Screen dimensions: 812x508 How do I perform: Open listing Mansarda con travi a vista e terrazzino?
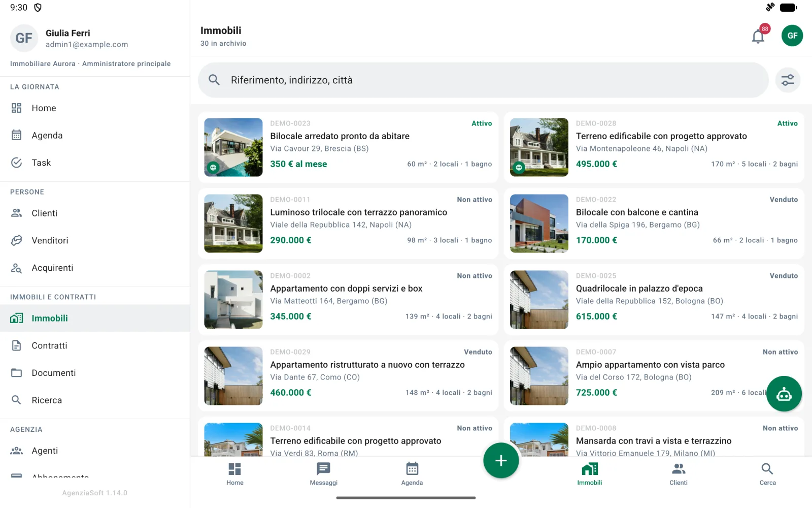click(x=654, y=437)
